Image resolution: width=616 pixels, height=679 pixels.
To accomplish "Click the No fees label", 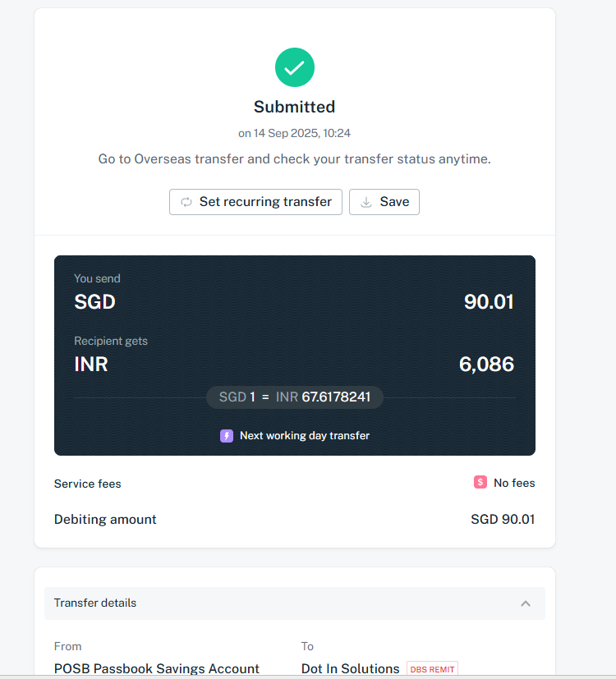I will pos(514,483).
